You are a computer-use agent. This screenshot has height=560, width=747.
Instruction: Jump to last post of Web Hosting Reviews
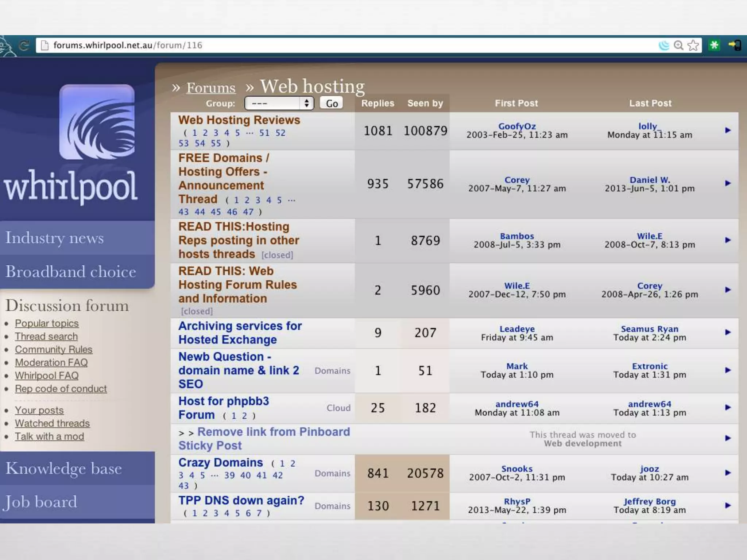point(728,131)
